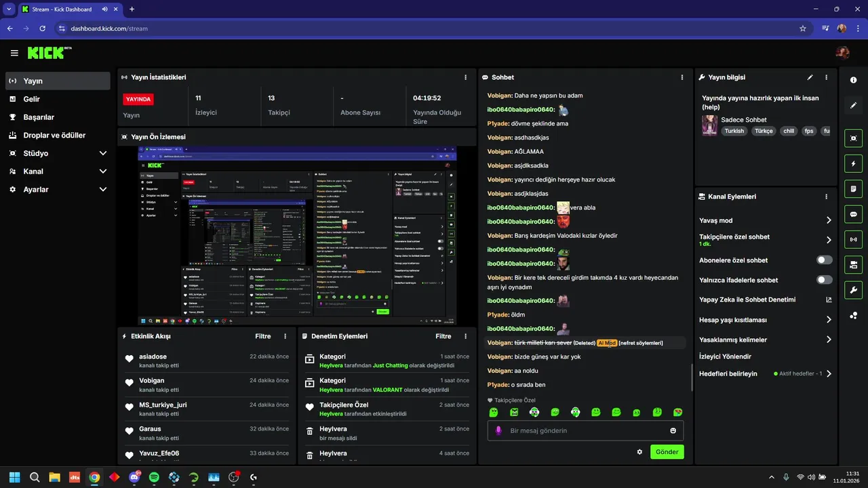Screen dimensions: 868x488
Task: Toggle channel actions widget in right sidebar
Action: click(853, 264)
